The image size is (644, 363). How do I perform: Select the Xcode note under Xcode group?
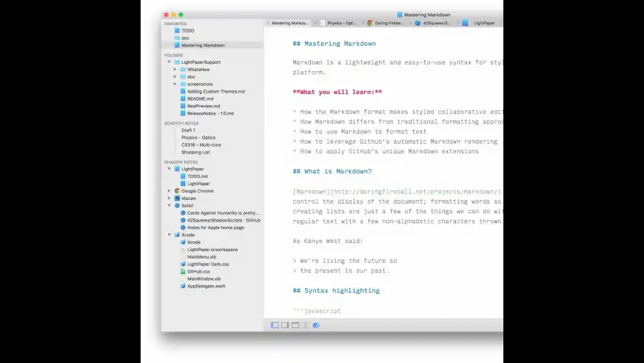pyautogui.click(x=194, y=242)
